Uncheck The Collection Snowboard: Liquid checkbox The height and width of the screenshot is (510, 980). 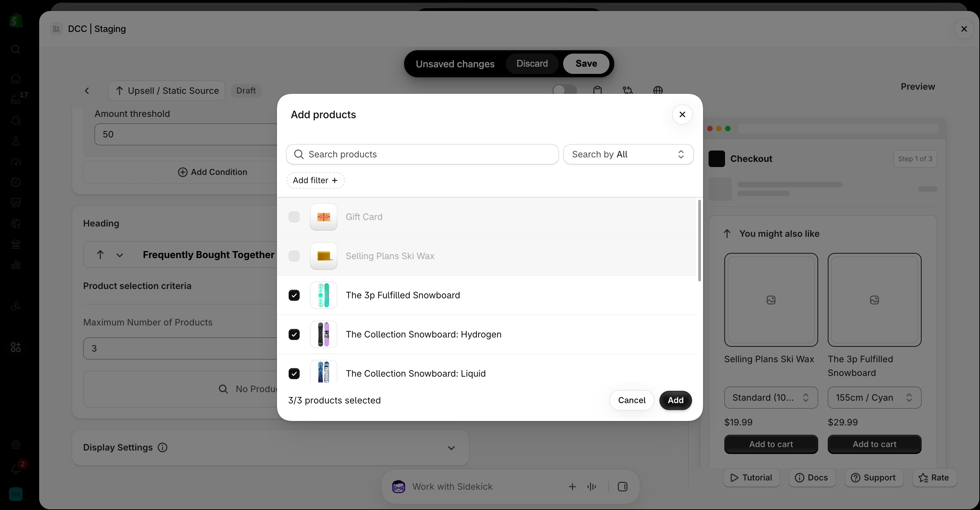[294, 373]
